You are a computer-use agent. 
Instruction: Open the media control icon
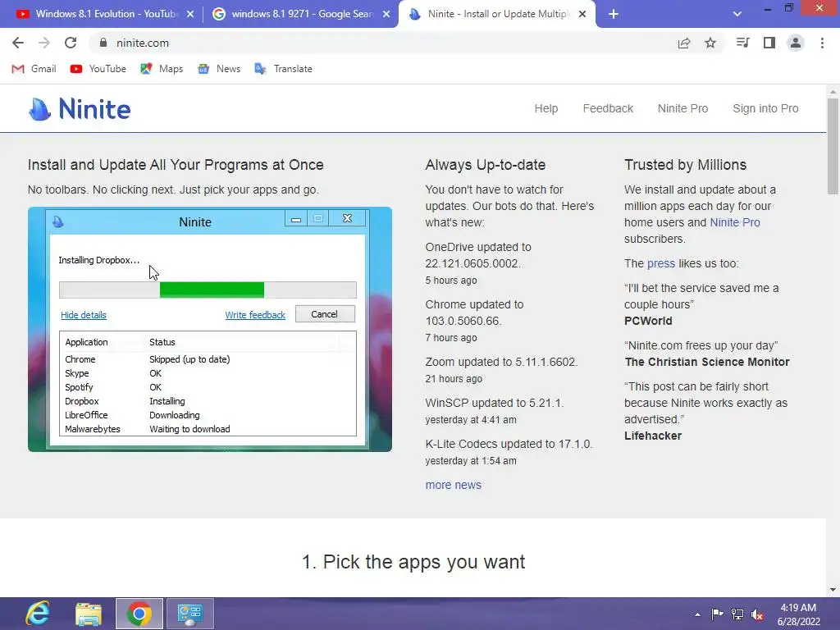pyautogui.click(x=742, y=43)
